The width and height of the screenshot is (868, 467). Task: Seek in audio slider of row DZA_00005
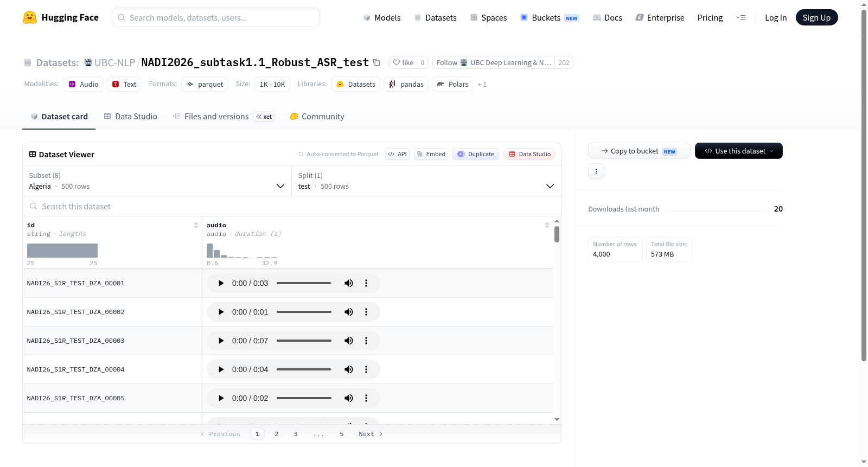pos(304,398)
